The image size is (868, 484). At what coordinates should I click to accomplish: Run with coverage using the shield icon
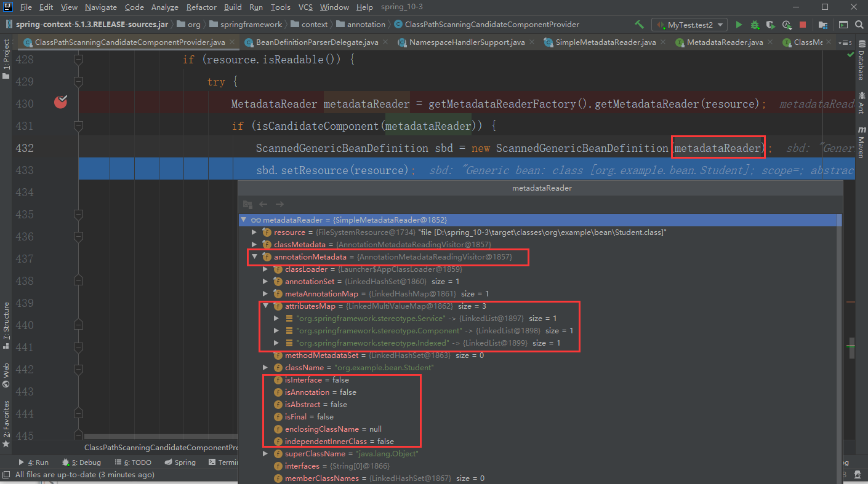(770, 25)
